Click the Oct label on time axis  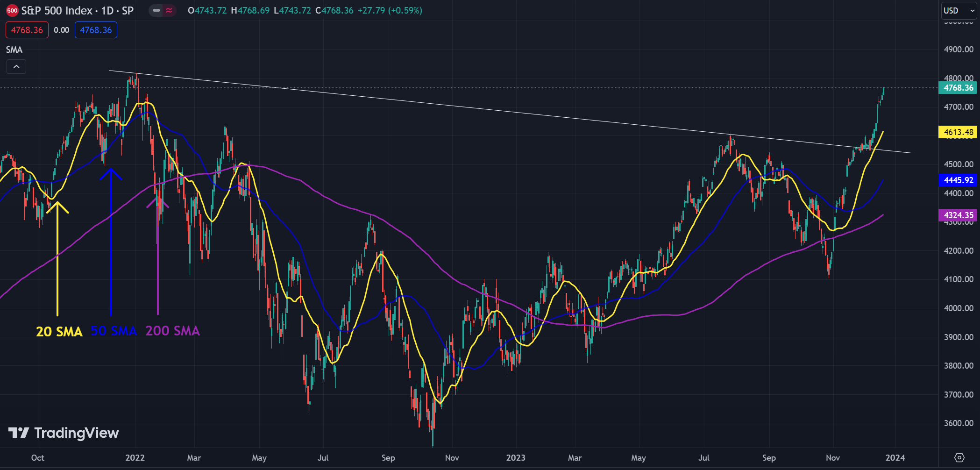[x=37, y=458]
